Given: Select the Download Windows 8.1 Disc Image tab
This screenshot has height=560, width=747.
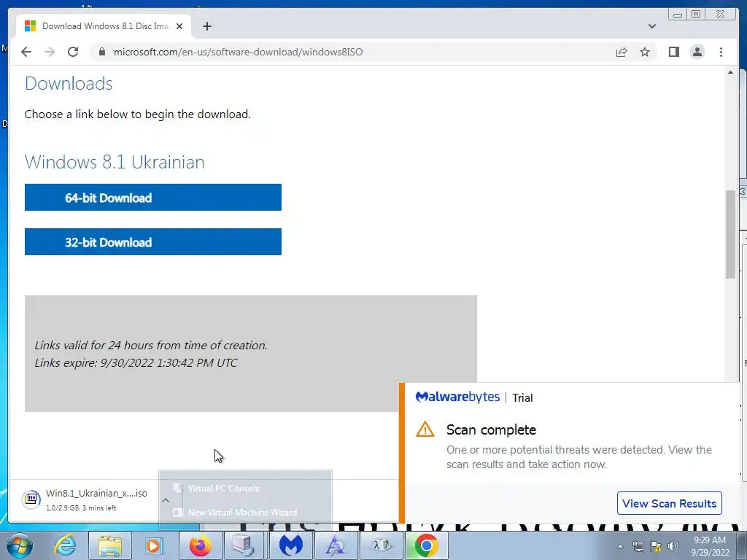Looking at the screenshot, I should click(104, 26).
